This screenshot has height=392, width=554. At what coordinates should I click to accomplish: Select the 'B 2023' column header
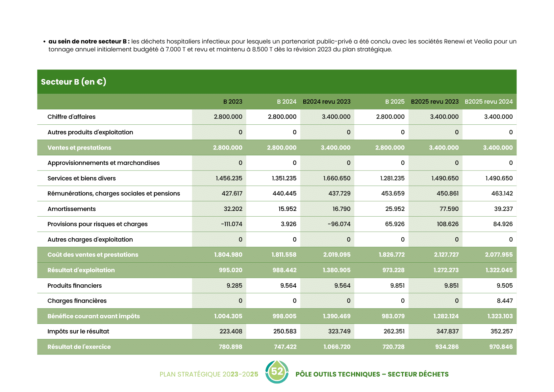coord(233,102)
